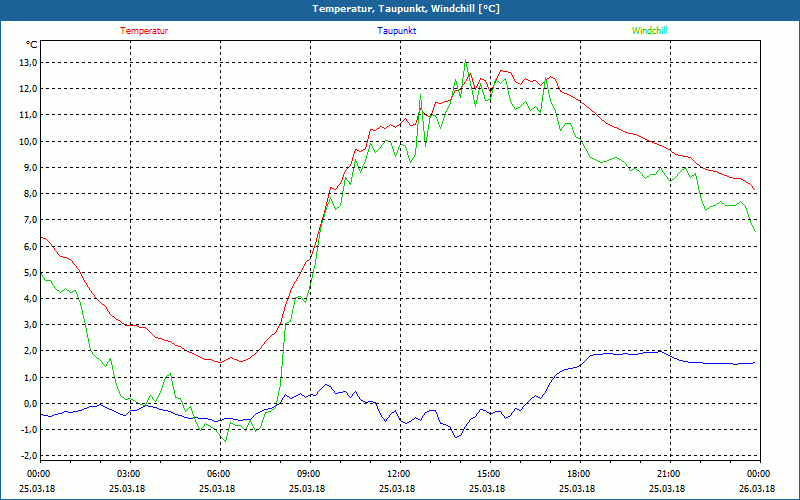Click the green Windchill minimum just after 06:00
800x500 pixels.
pyautogui.click(x=225, y=441)
